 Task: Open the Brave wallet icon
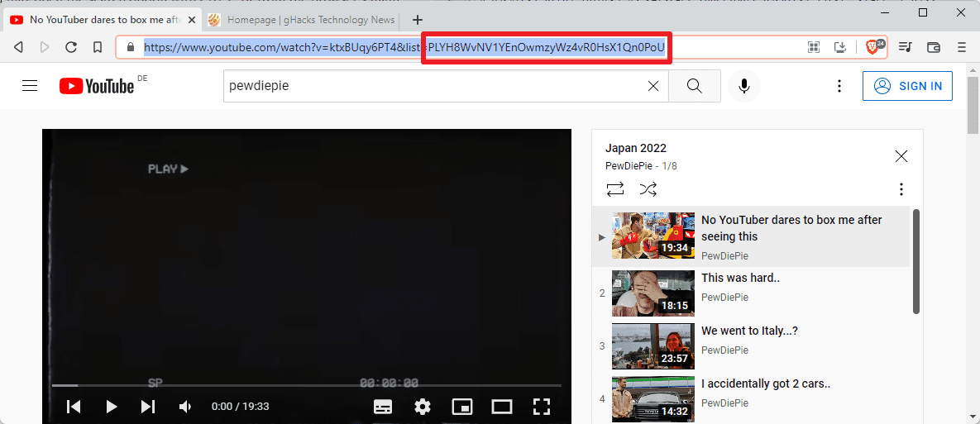pyautogui.click(x=934, y=47)
